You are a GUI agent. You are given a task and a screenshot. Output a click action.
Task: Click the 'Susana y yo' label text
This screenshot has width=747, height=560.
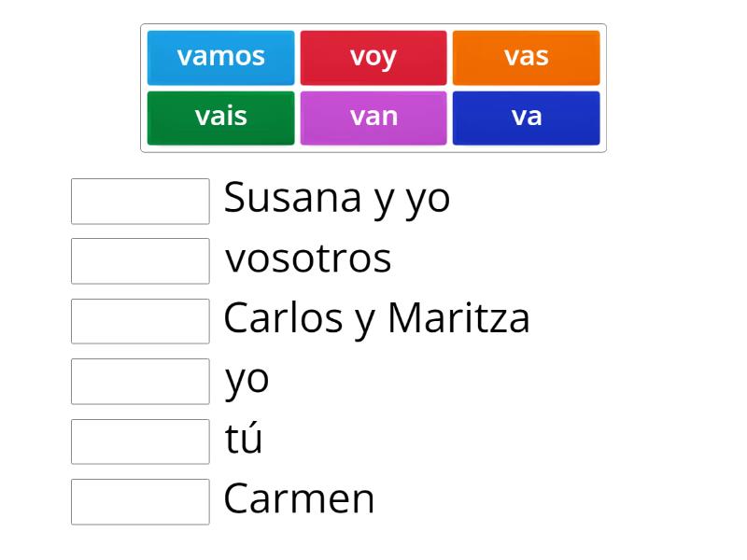(337, 199)
